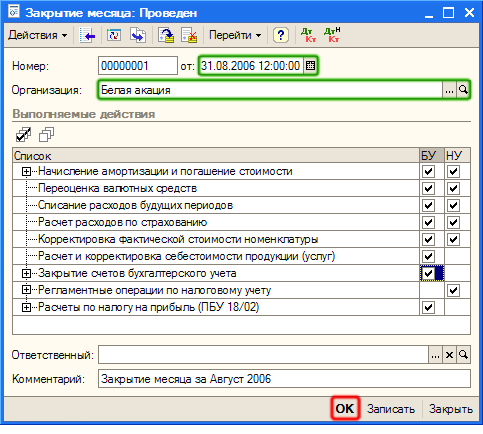
Task: Click the tax accounting entries icon
Action: 332,35
